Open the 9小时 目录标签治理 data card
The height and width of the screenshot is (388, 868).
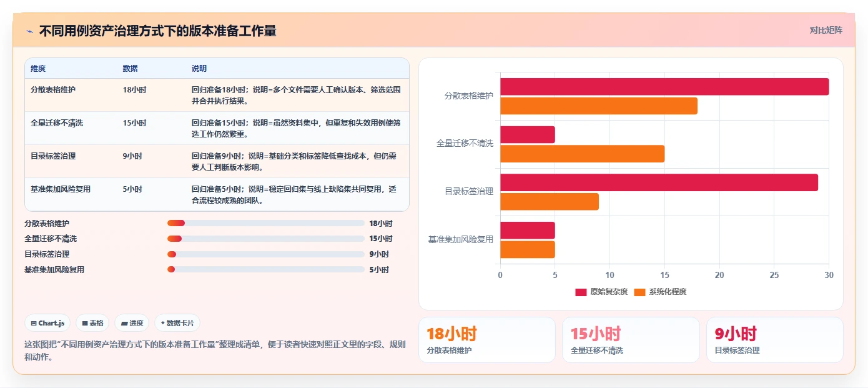774,340
